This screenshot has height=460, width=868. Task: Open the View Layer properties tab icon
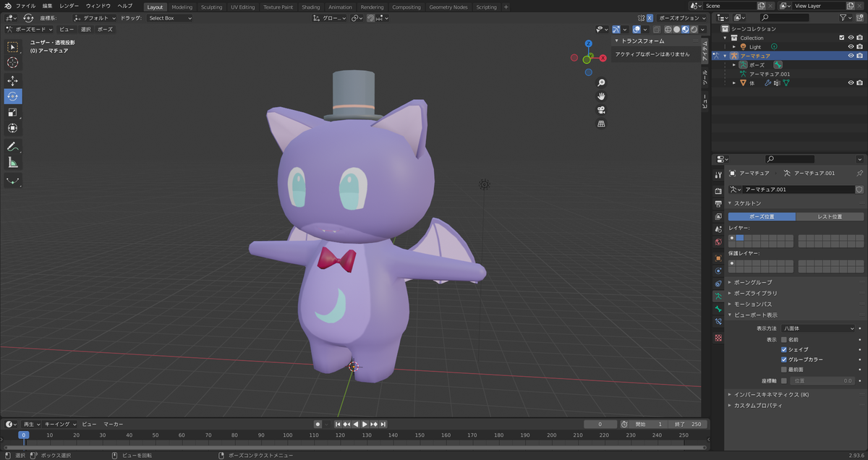pyautogui.click(x=718, y=216)
